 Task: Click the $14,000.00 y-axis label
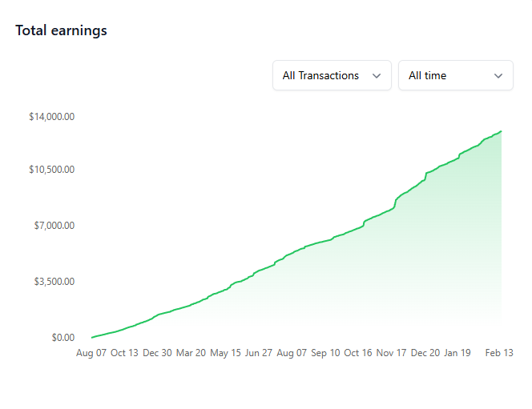tap(52, 117)
